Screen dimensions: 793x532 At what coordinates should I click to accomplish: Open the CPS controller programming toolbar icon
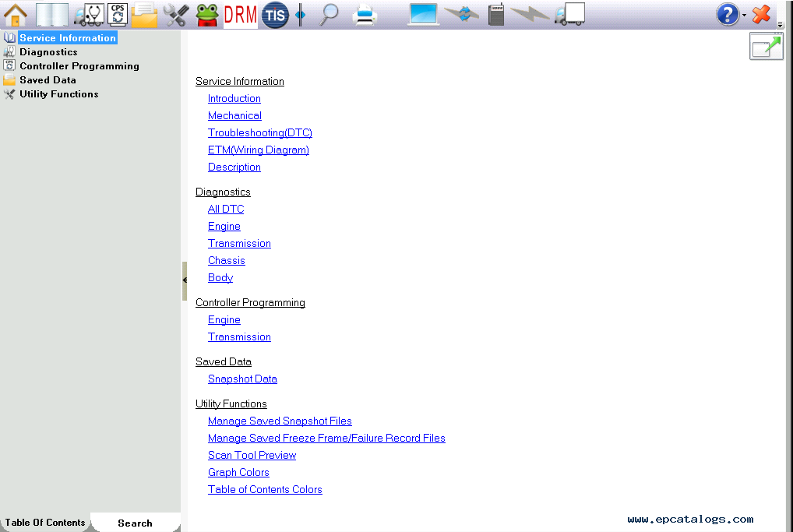[x=118, y=15]
